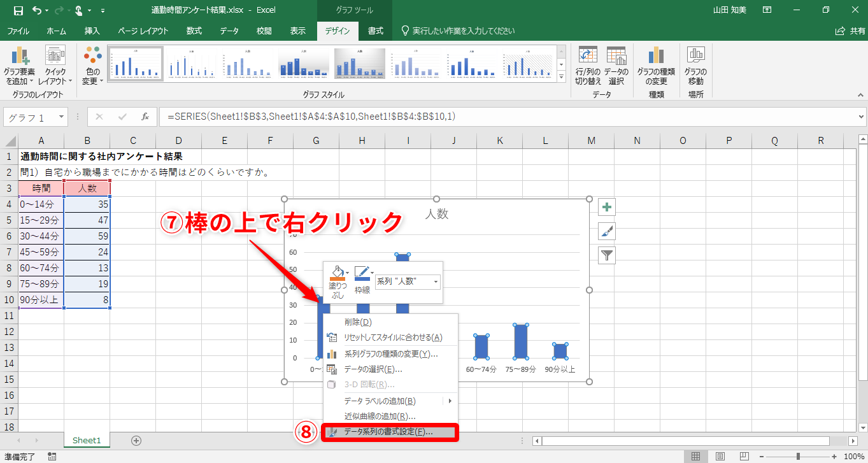The width and height of the screenshot is (868, 463).
Task: Select column header D
Action: point(179,141)
